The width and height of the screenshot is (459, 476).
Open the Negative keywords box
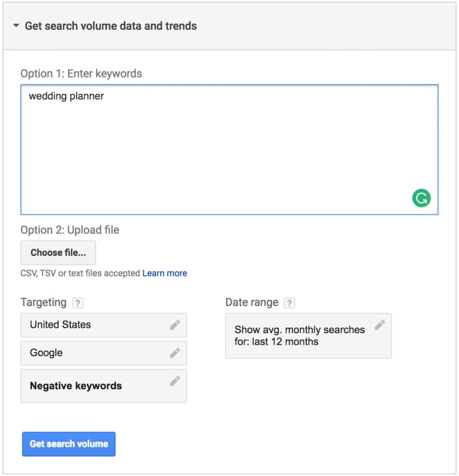coord(104,386)
